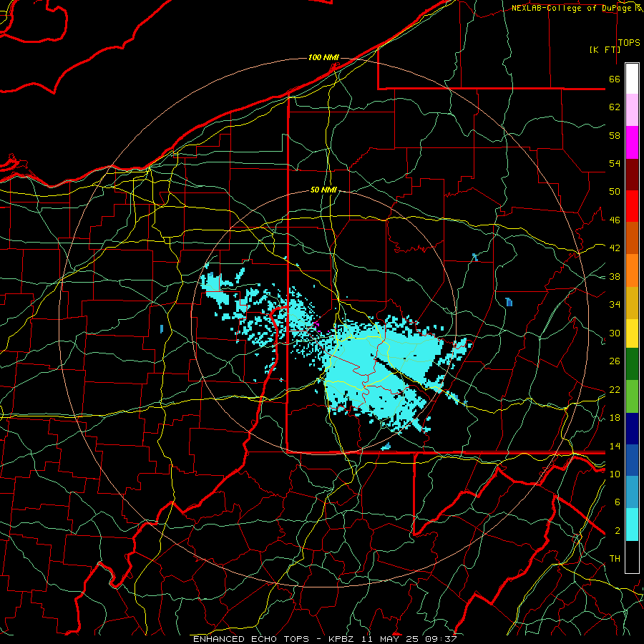This screenshot has height=644, width=644.
Task: Click the light green 18-22 kft swatch
Action: [632, 396]
